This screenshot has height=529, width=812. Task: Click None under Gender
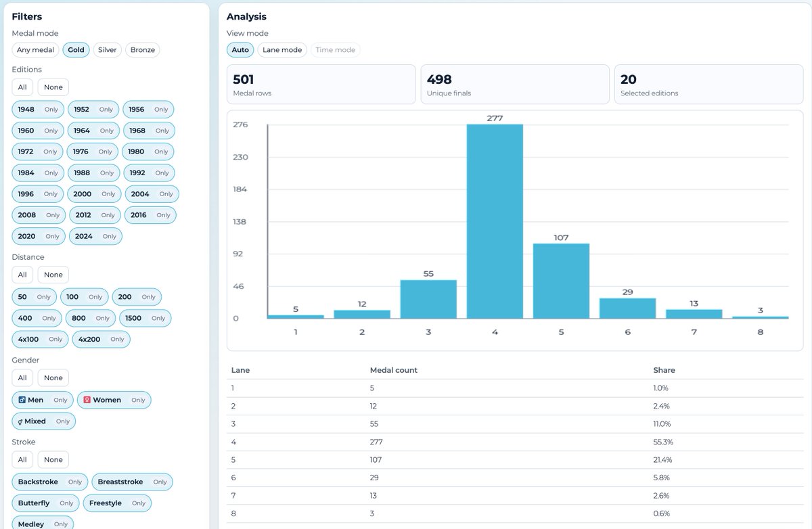[53, 378]
